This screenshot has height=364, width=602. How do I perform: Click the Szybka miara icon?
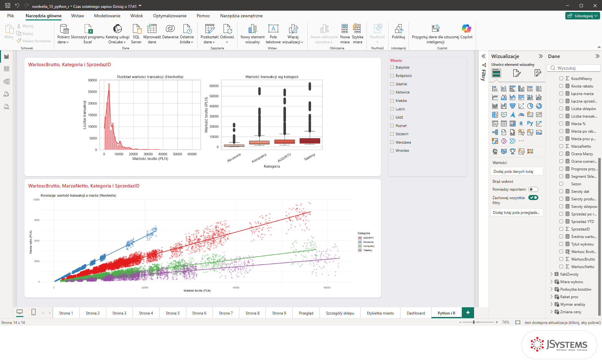pyautogui.click(x=357, y=34)
